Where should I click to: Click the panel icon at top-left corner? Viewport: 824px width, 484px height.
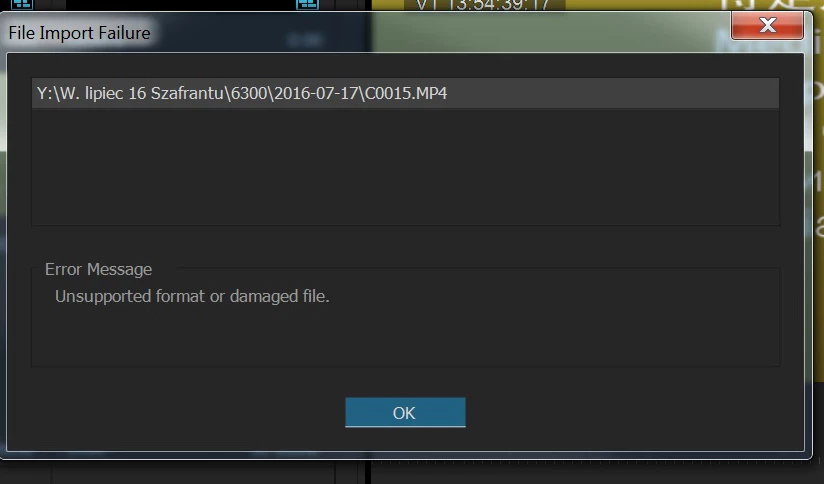tap(22, 4)
